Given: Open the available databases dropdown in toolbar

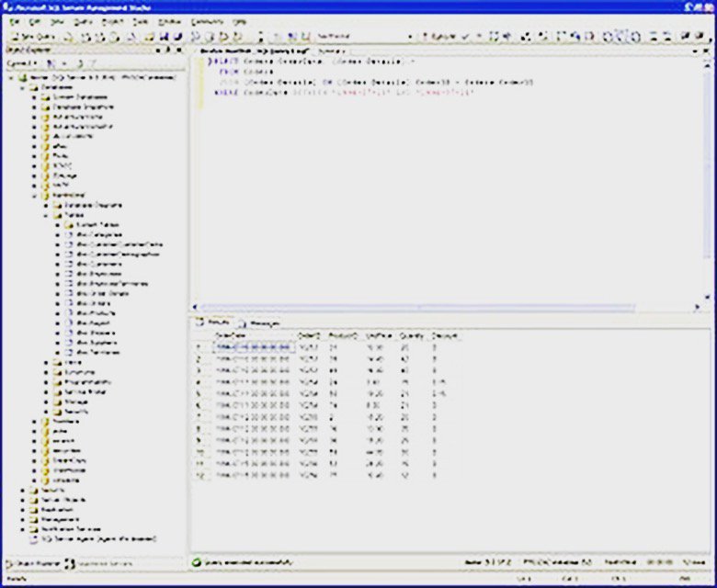Looking at the screenshot, I should 410,37.
